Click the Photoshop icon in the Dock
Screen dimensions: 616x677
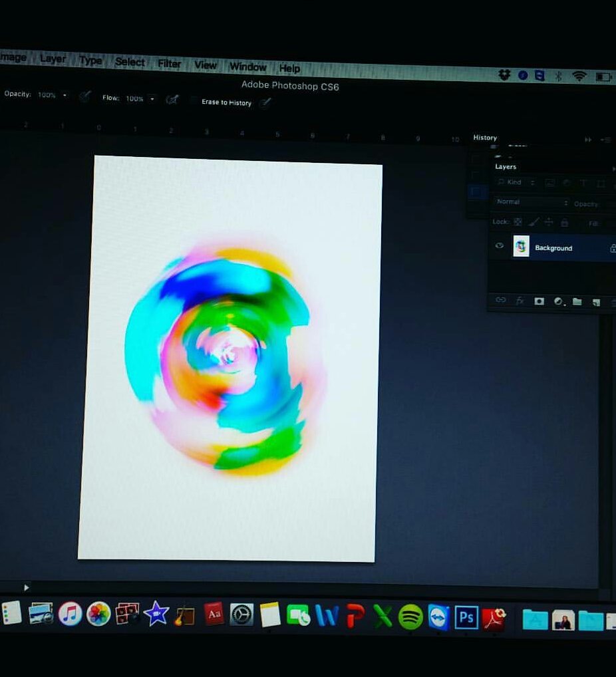point(466,617)
